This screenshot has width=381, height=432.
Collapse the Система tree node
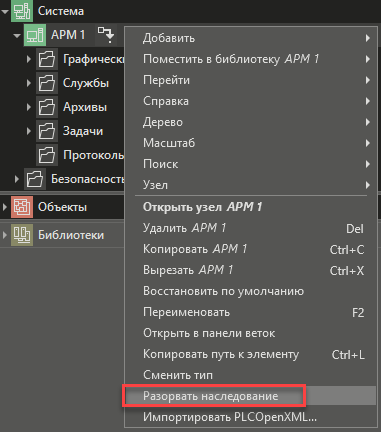5,11
